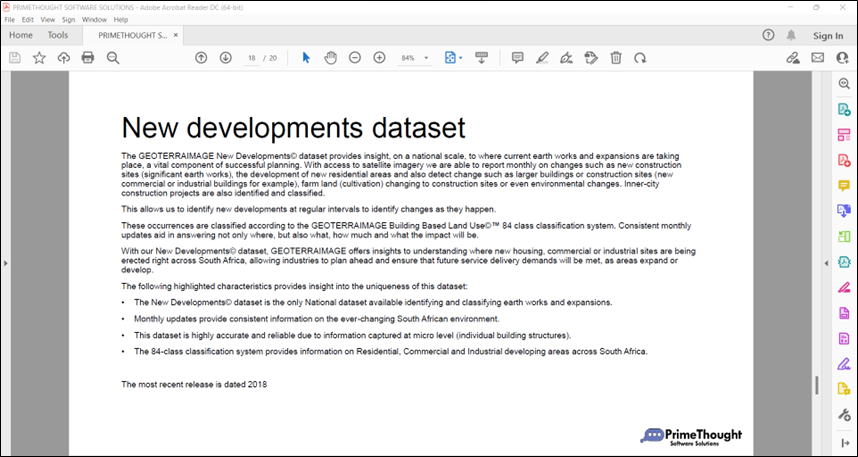Open Organize Pages pink tool icon
The image size is (858, 457).
[x=844, y=135]
